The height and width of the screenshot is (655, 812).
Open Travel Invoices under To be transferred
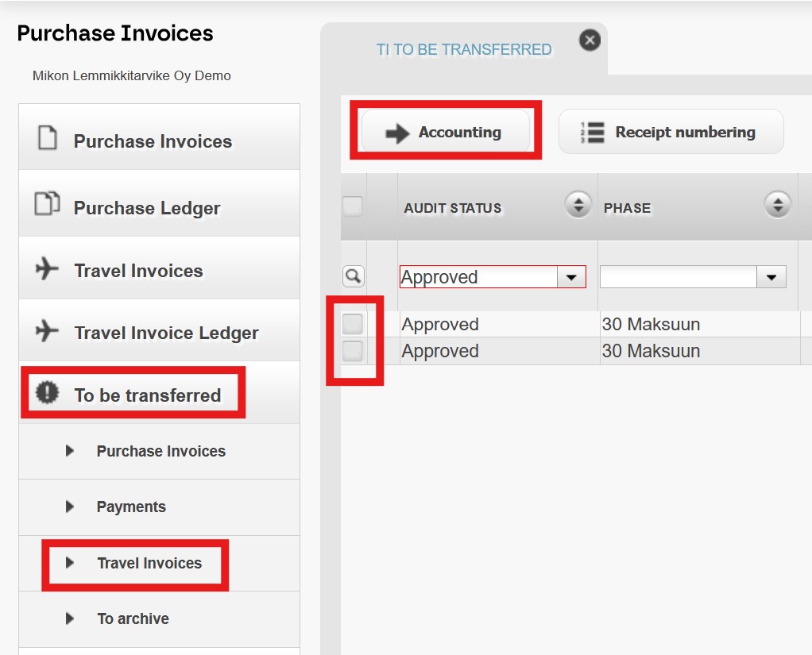[159, 564]
